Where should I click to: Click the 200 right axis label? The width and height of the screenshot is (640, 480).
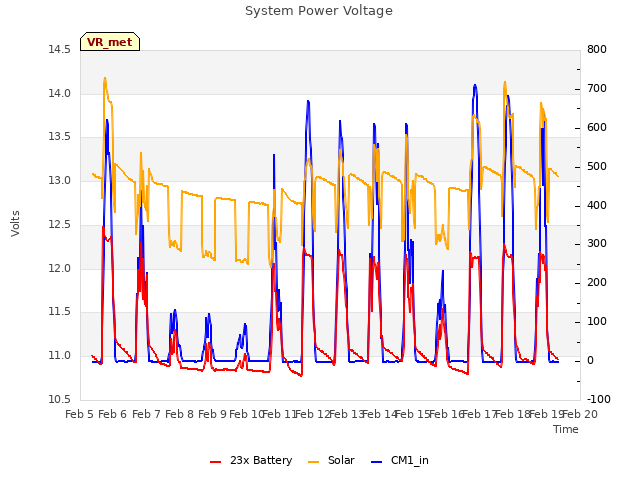(597, 282)
